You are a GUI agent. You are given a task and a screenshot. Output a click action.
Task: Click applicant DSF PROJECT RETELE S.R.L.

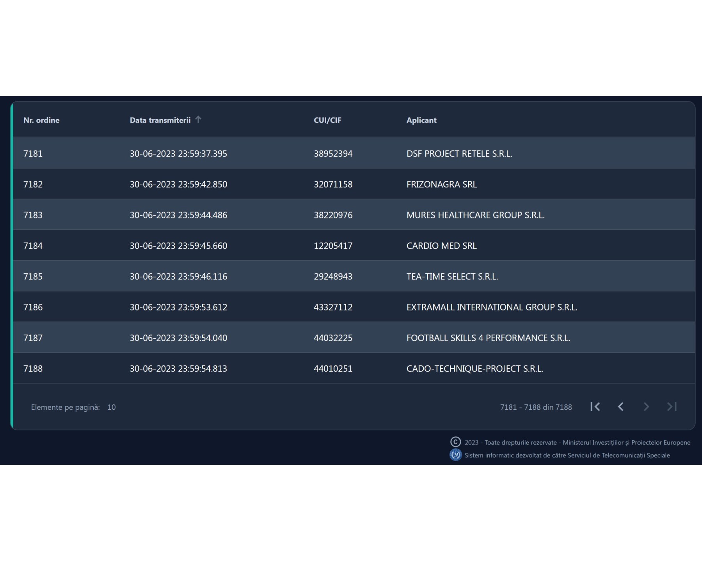point(459,154)
